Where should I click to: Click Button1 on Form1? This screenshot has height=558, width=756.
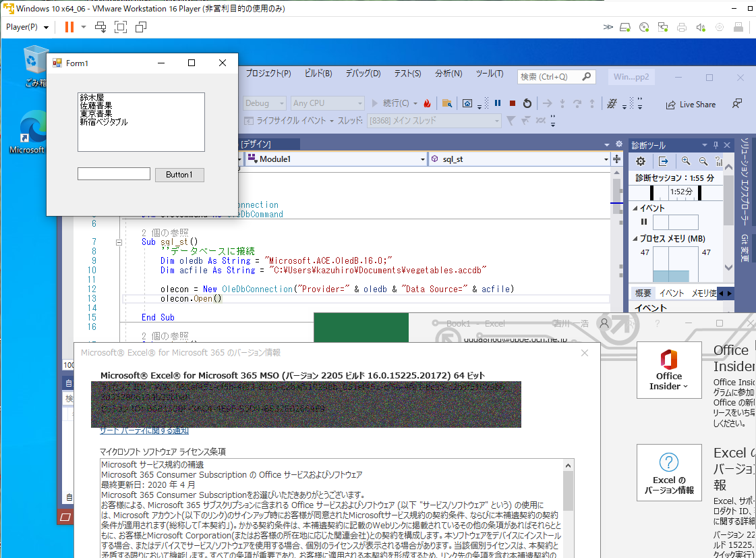tap(179, 175)
